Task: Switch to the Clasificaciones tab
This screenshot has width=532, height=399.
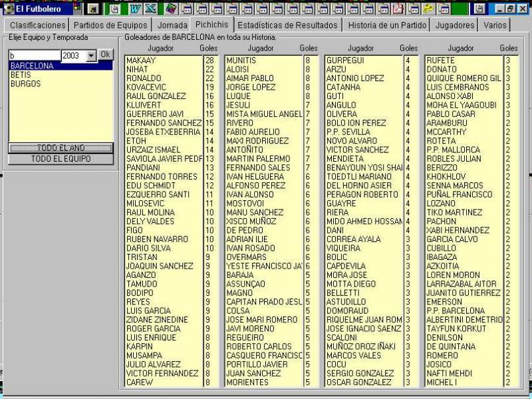Action: point(37,25)
